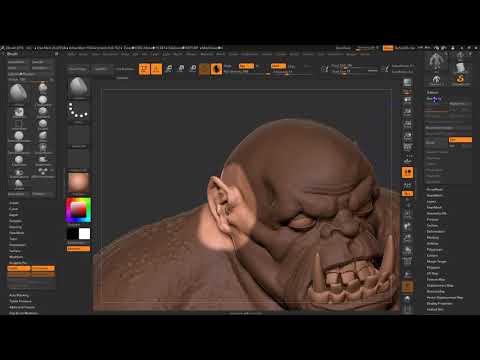Open the Transform menu
The height and width of the screenshot is (360, 480).
coord(335,54)
